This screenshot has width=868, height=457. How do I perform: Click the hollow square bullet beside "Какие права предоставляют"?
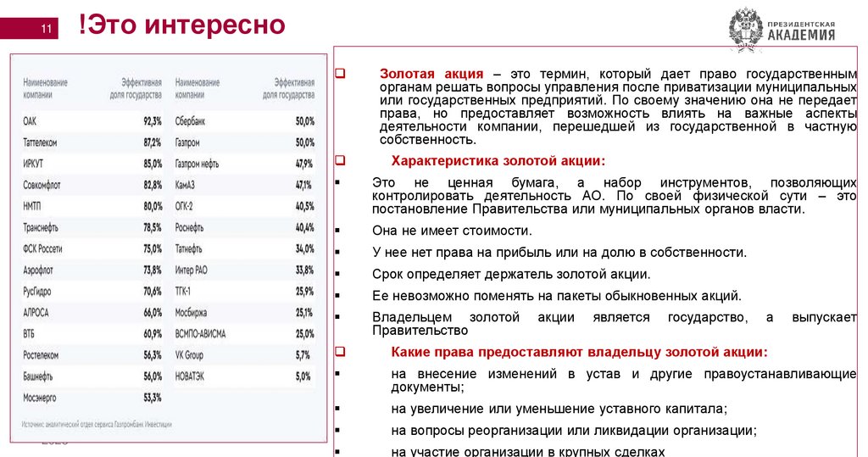point(340,351)
